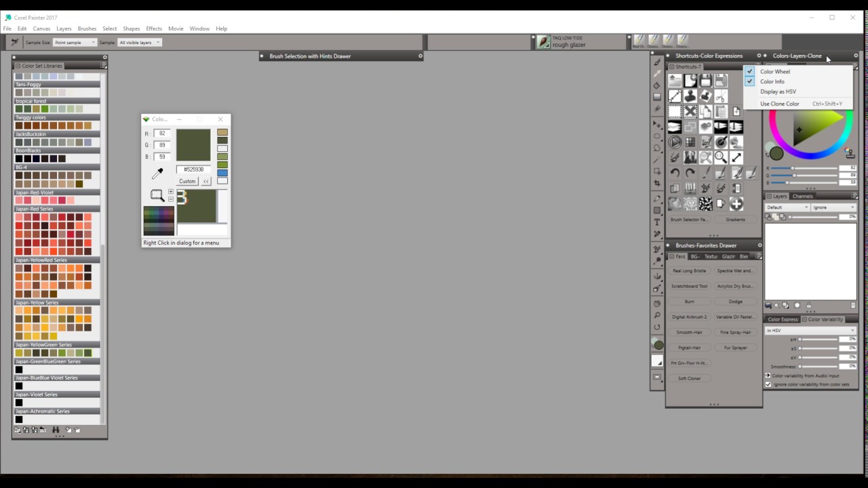Switch to the Channels tab

802,197
